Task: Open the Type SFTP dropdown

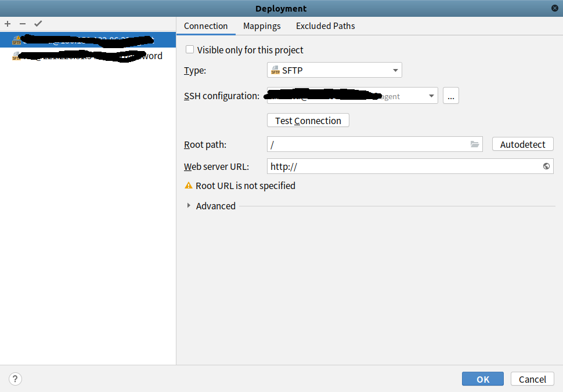Action: click(x=334, y=71)
